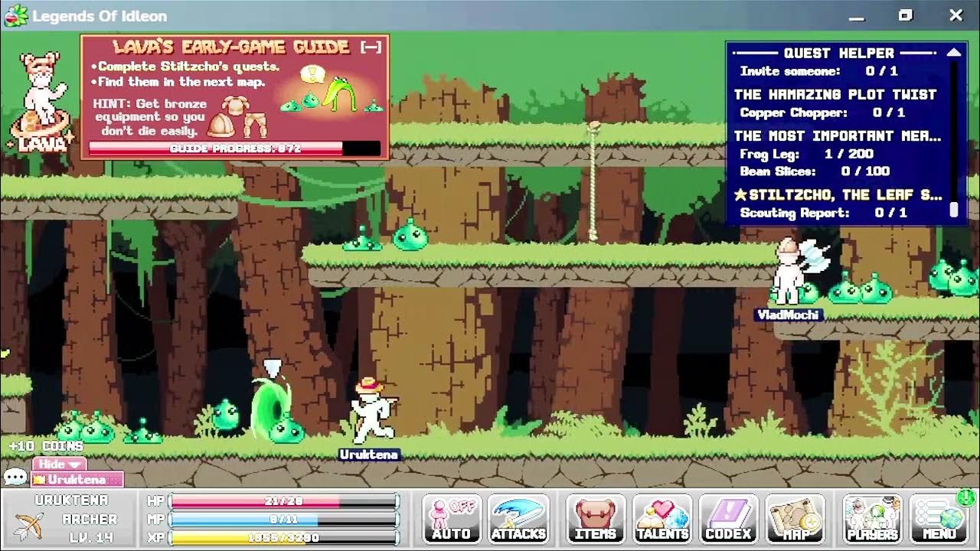The width and height of the screenshot is (980, 551).
Task: Open the world MAP
Action: click(x=795, y=519)
